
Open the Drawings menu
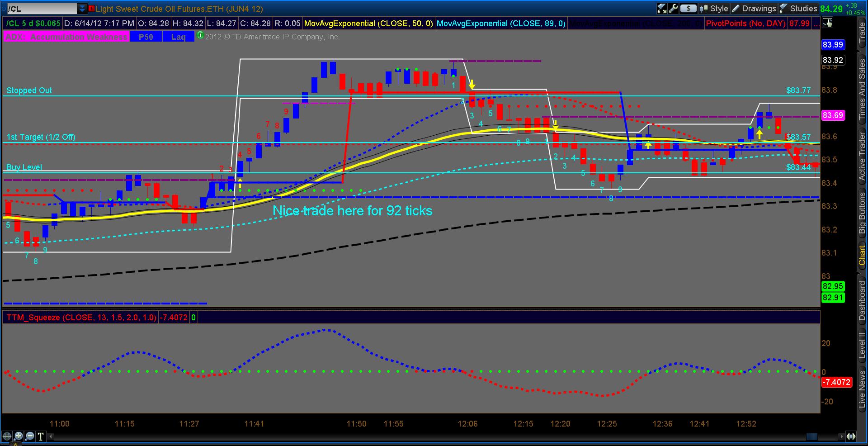tap(754, 8)
